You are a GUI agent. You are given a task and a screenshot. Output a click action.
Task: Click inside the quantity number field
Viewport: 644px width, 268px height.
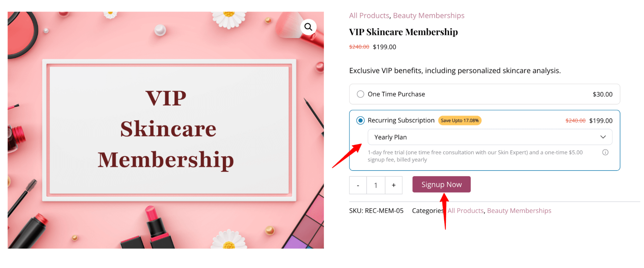[x=376, y=185]
